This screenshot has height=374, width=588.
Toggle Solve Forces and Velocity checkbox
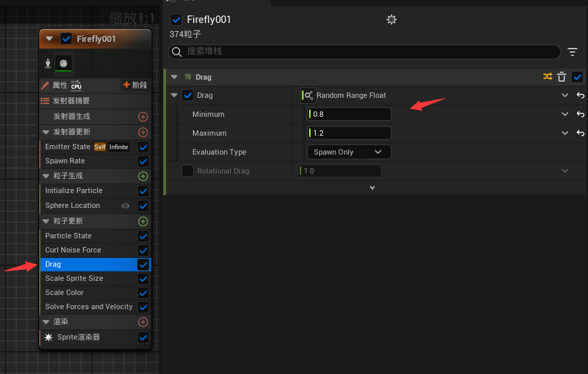(143, 307)
